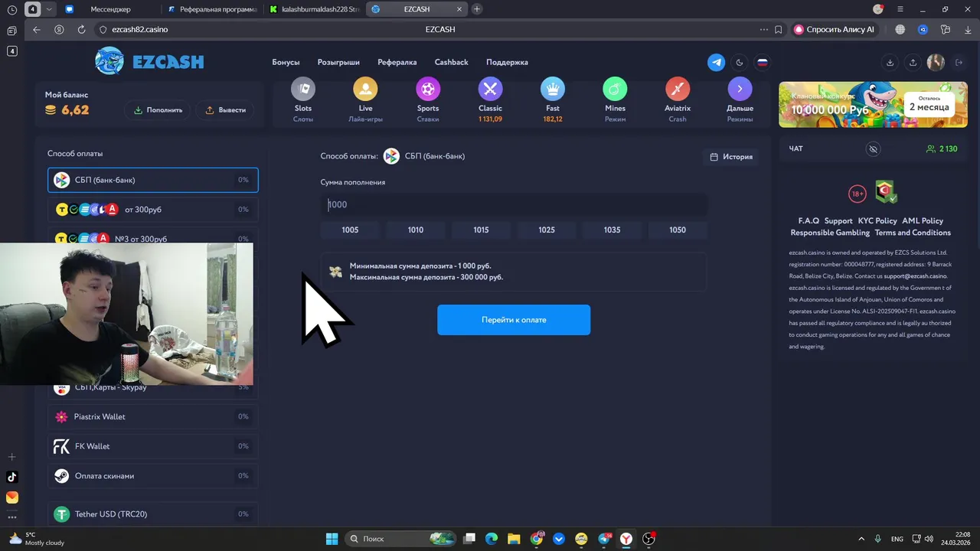Choose the 1025 amount preset
Screen dimensions: 980x551
tap(547, 230)
